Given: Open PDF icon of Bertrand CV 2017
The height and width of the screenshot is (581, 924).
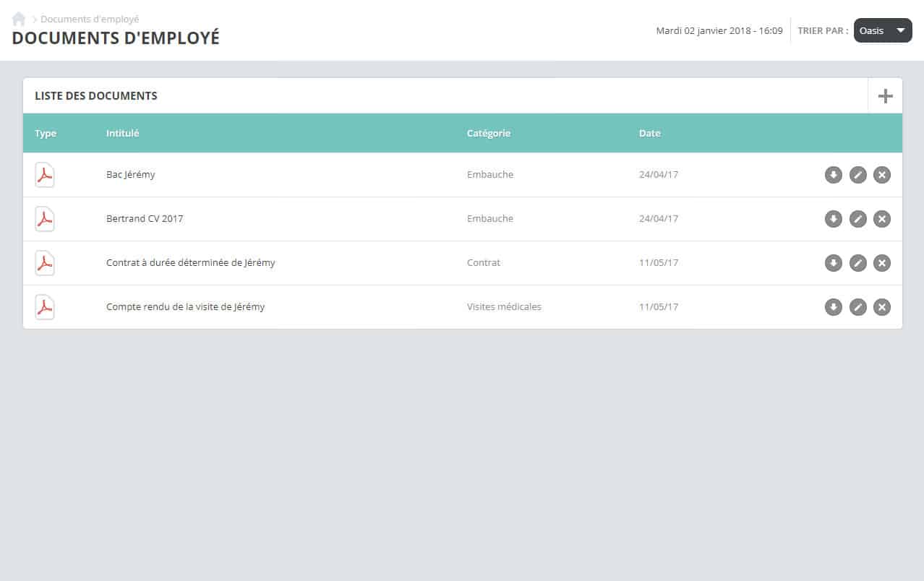Looking at the screenshot, I should point(45,219).
